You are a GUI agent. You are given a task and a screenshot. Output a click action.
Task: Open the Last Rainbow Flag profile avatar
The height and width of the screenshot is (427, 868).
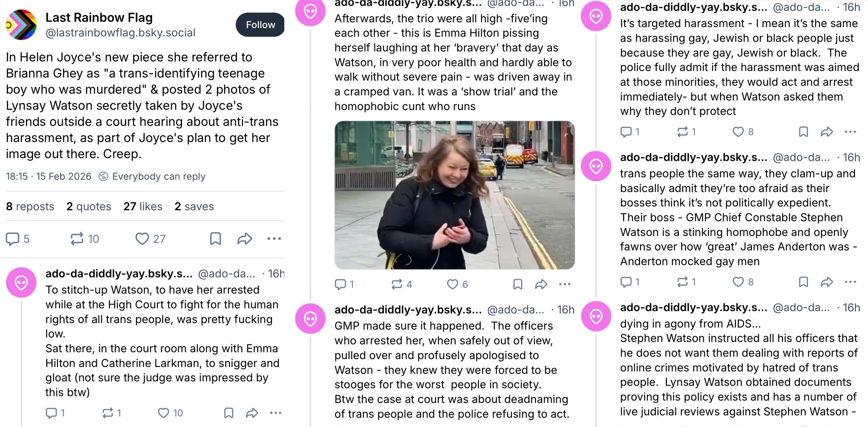(21, 25)
